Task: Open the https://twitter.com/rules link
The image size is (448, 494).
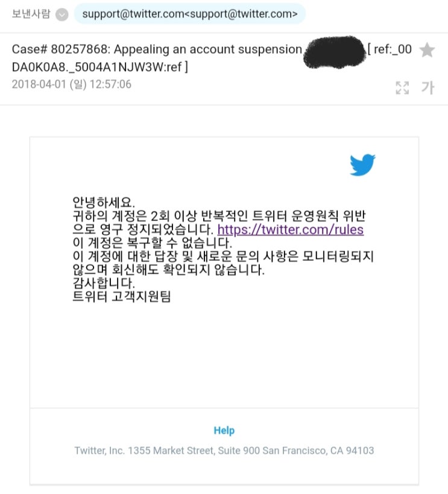Action: click(x=291, y=230)
